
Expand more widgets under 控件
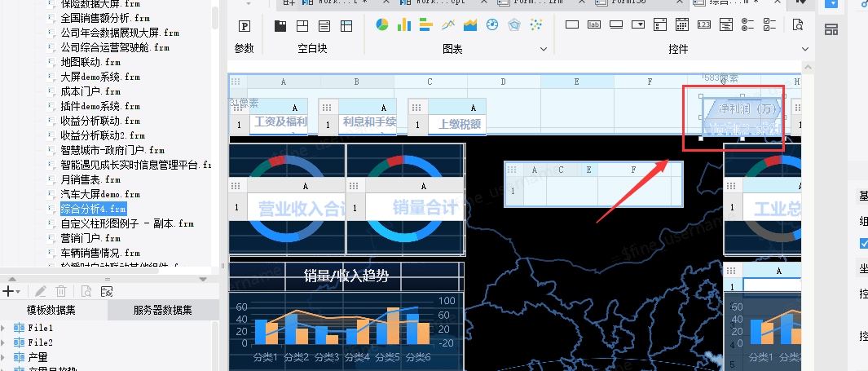(805, 49)
